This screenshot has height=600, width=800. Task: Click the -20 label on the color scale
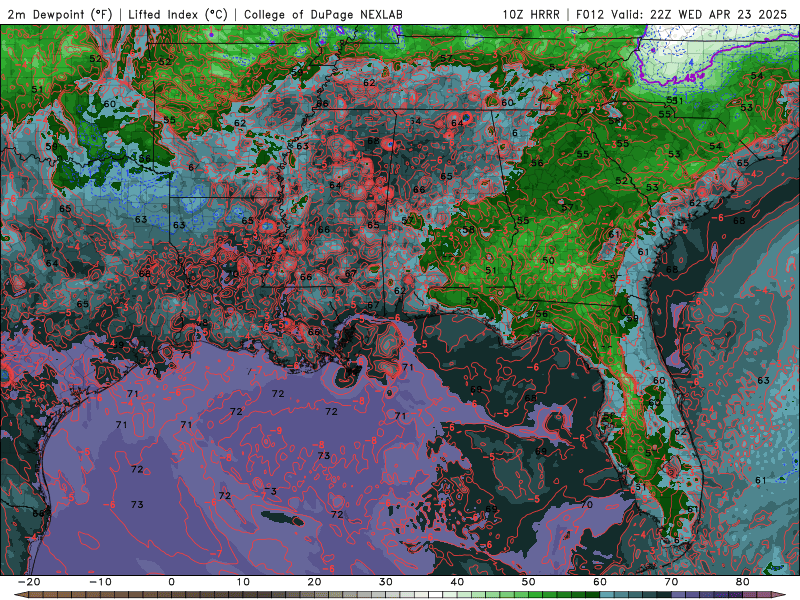tap(29, 582)
